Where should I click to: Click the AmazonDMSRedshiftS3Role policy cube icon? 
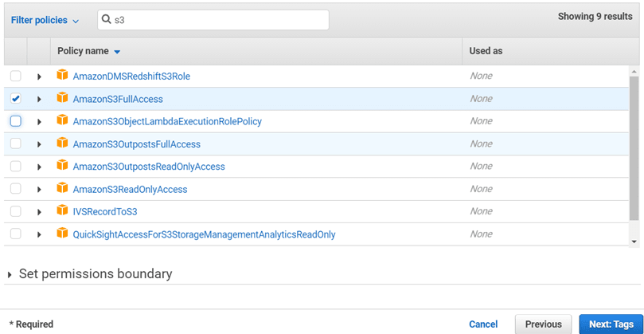62,75
